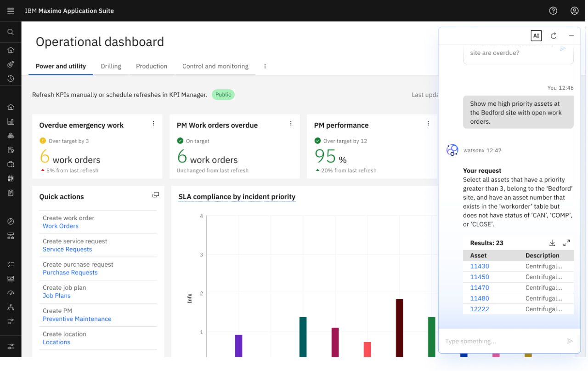The image size is (588, 371).
Task: Switch to the Production tab
Action: click(x=152, y=66)
